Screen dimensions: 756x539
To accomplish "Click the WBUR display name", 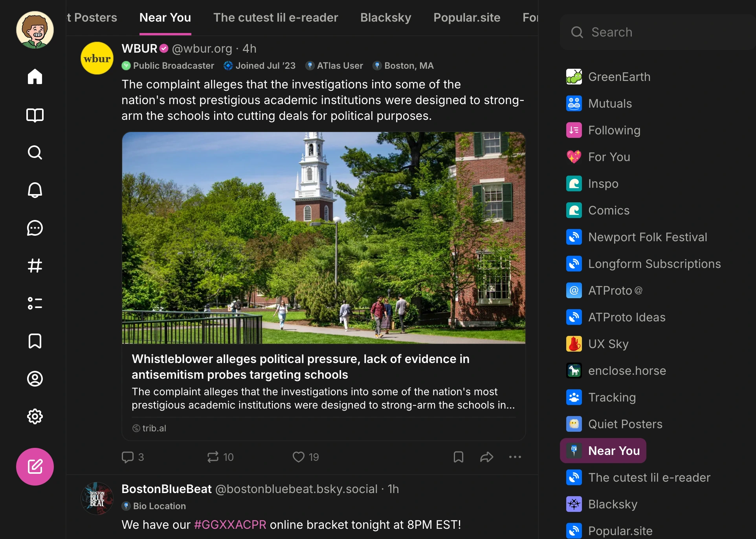I will pos(139,49).
